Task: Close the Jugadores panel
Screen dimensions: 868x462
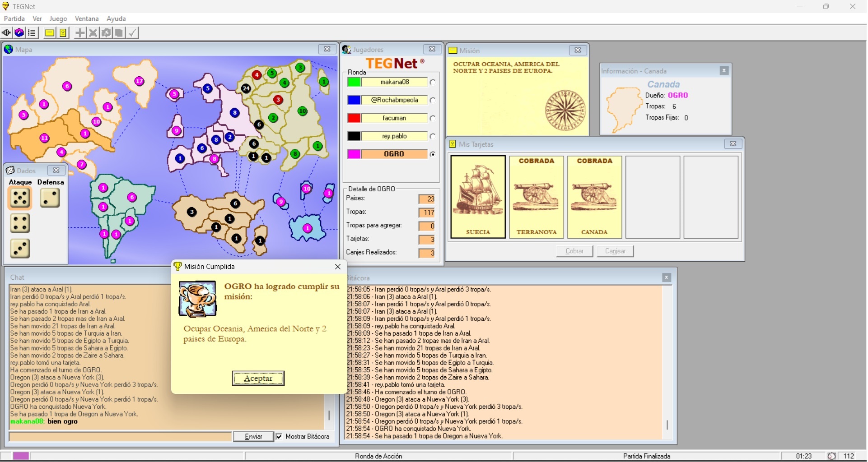Action: [432, 49]
